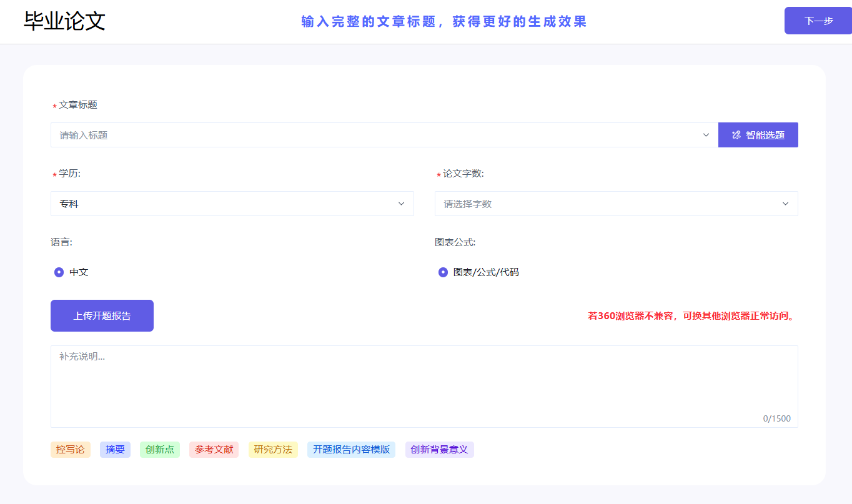The image size is (852, 504).
Task: Expand the title suggestions chevron
Action: [706, 135]
